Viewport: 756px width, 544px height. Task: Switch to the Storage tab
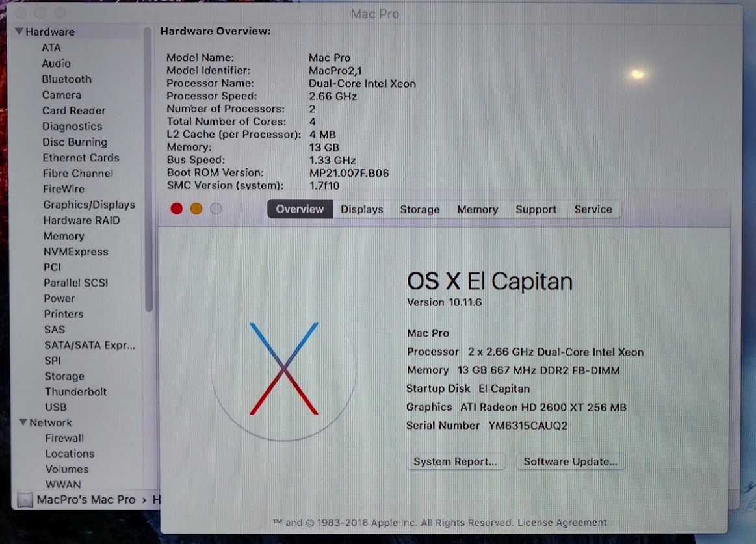[419, 209]
